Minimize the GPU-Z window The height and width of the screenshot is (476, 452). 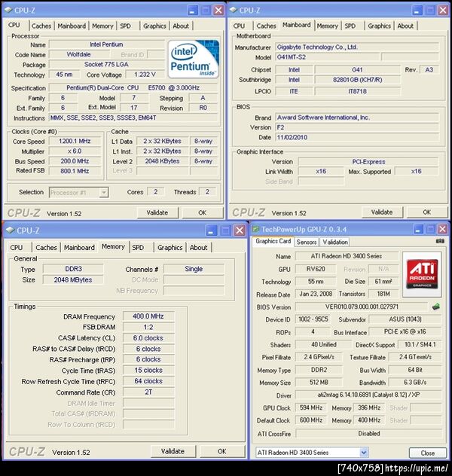tap(418, 229)
